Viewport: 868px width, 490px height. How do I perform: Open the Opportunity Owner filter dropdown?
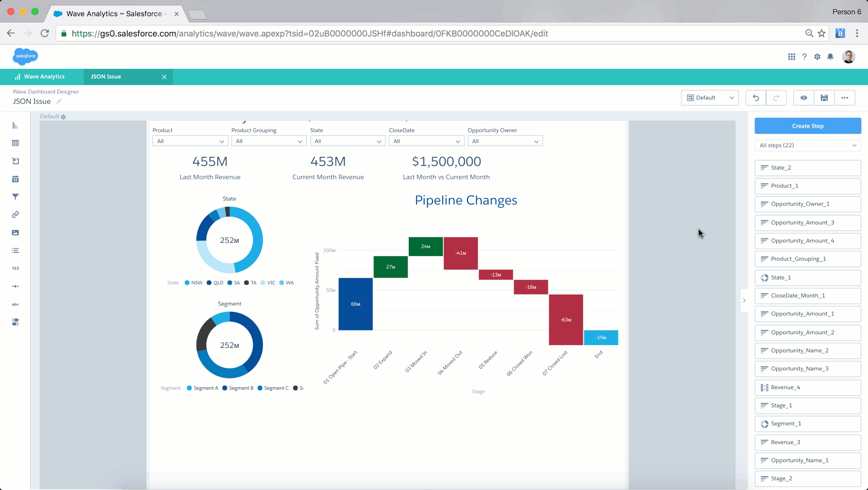[x=505, y=141]
